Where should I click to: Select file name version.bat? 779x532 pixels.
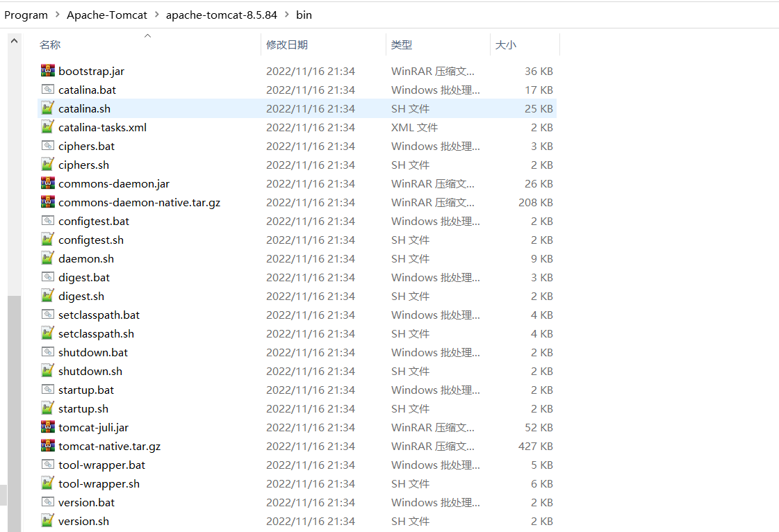point(86,502)
